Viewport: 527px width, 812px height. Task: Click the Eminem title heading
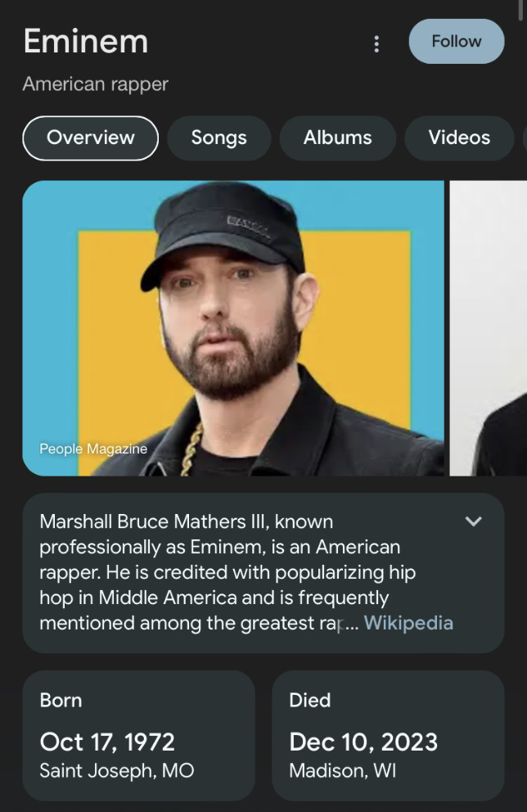click(x=86, y=41)
